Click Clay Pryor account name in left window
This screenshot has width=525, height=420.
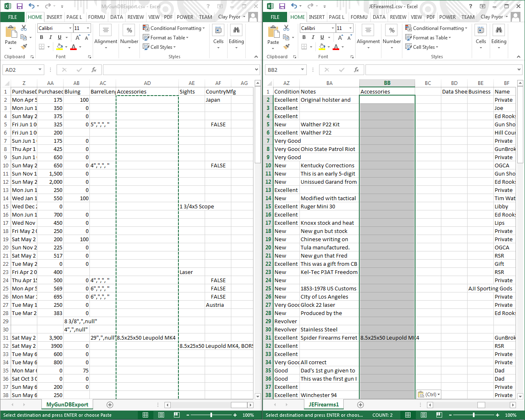pyautogui.click(x=229, y=17)
